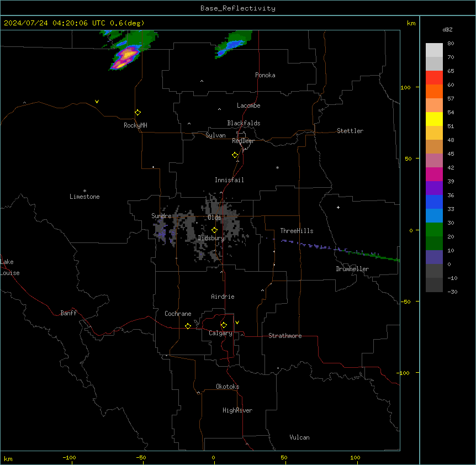
Task: Pick the lightest gray swatch atop dBZ legend
Action: point(434,50)
